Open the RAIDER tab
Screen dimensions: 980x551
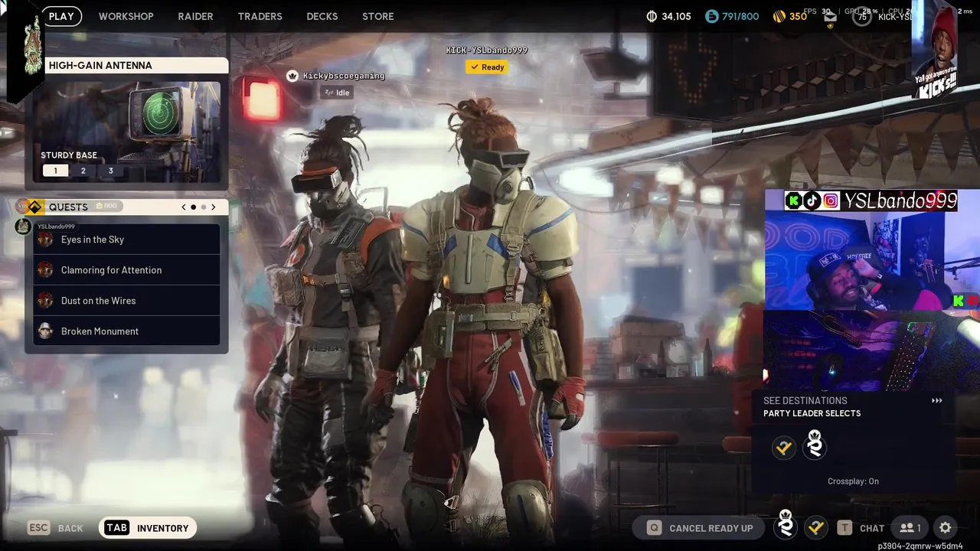coord(195,16)
